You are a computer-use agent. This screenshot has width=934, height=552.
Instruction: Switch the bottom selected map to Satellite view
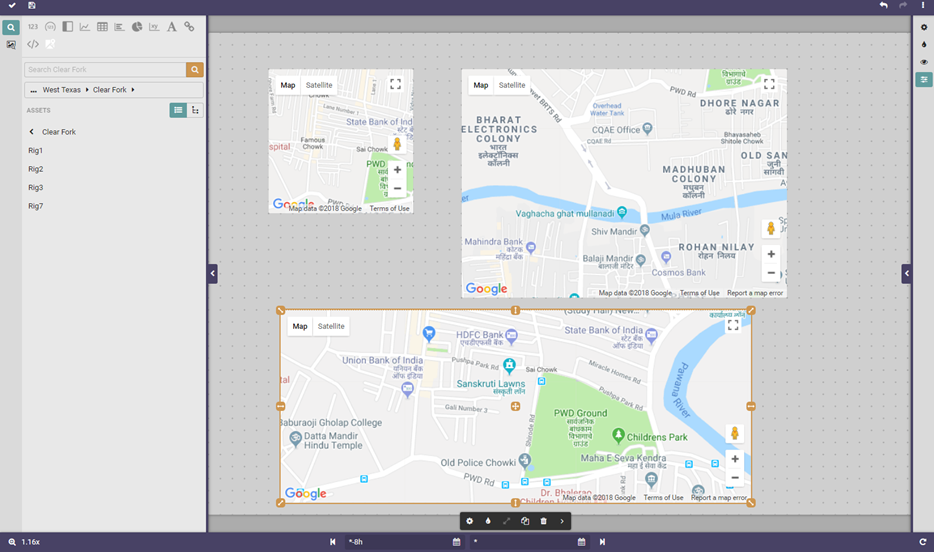pos(331,326)
